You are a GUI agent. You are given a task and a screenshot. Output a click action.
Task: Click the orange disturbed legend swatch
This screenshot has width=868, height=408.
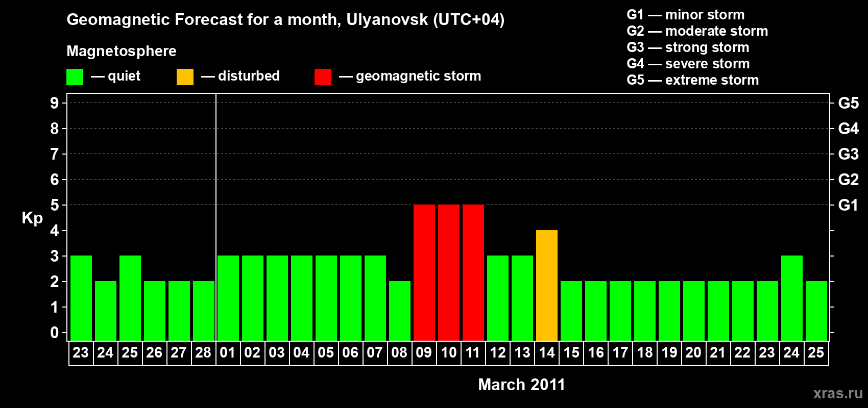[x=185, y=77]
